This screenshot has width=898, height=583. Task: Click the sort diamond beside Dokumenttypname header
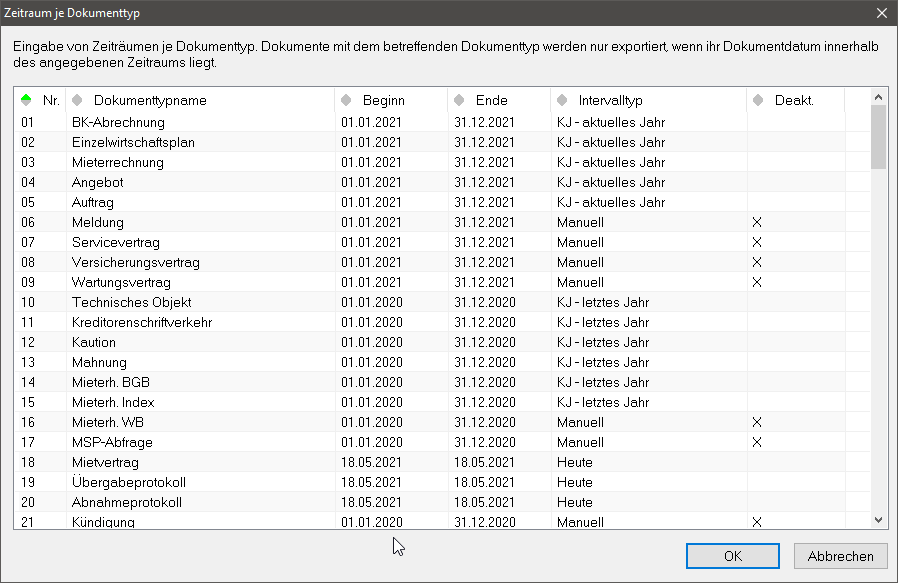pos(79,100)
